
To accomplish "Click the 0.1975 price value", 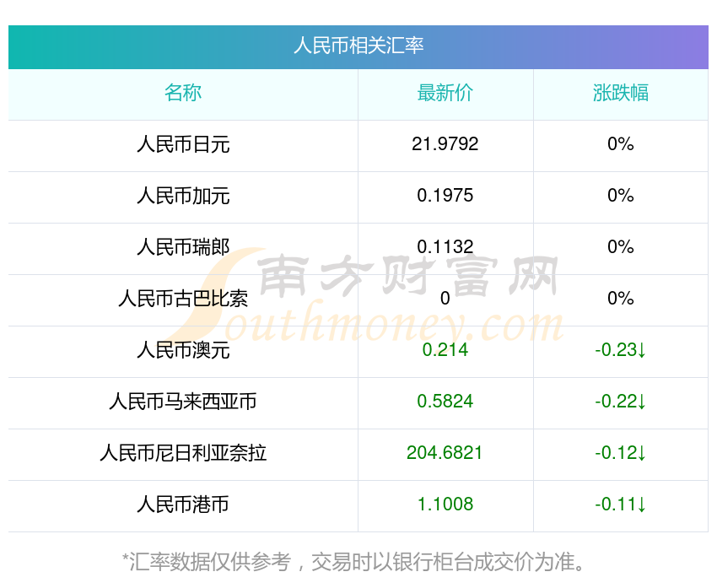I will [445, 196].
